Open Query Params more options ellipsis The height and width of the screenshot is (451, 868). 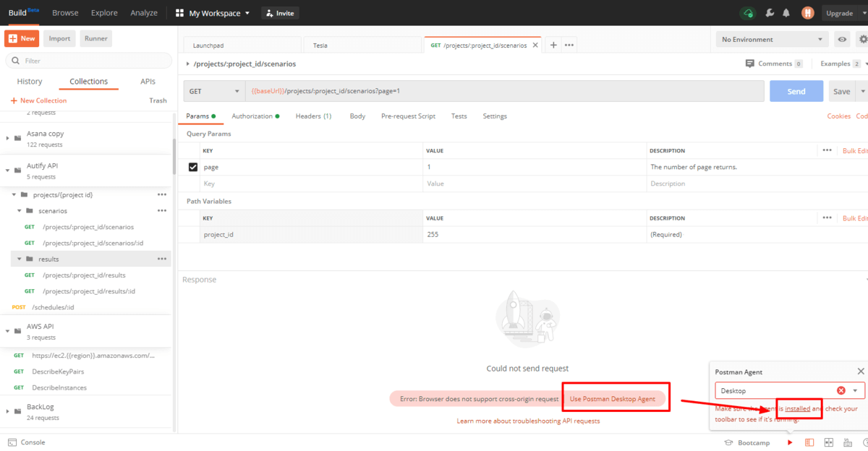coord(827,150)
